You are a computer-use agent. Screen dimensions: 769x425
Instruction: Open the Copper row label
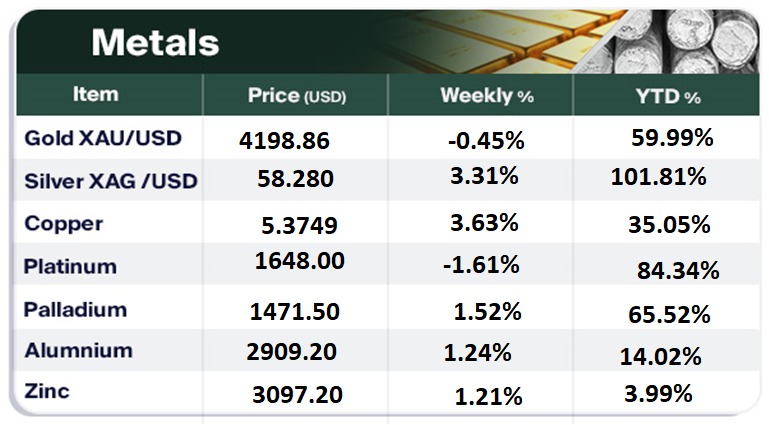(x=63, y=223)
